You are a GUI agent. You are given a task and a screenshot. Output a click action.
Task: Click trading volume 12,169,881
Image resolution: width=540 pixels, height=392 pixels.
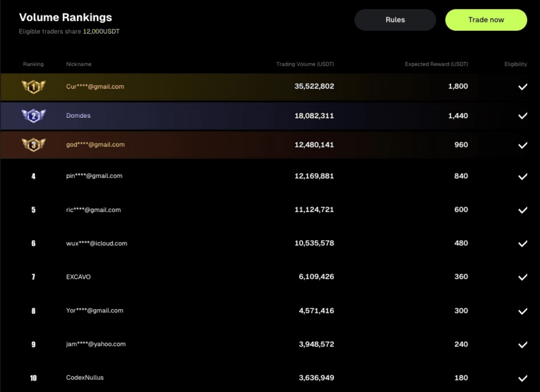314,176
